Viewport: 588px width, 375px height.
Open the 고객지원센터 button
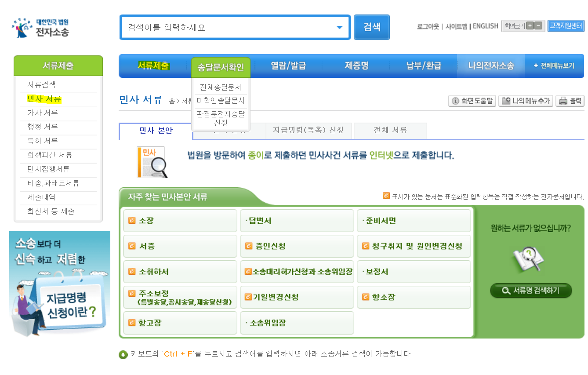tap(566, 26)
